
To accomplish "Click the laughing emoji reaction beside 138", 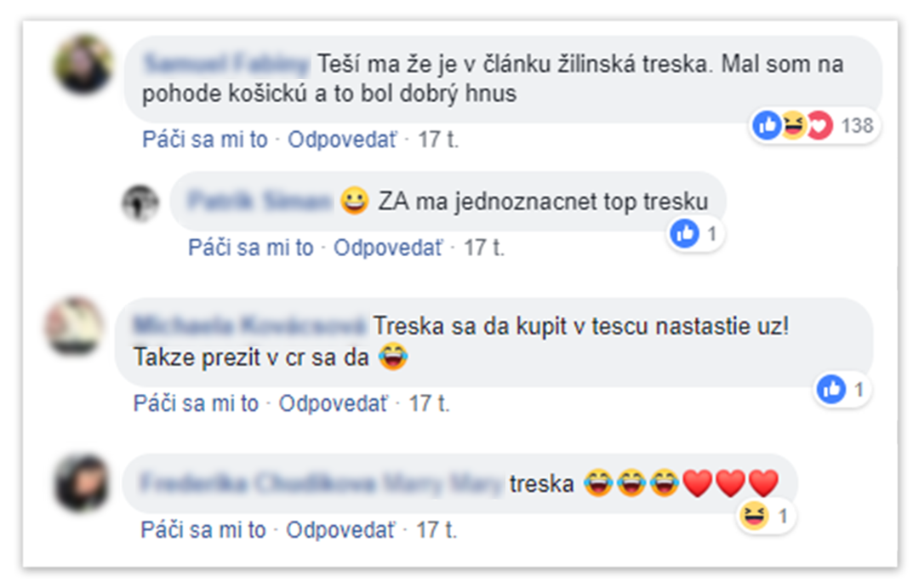I will coord(794,125).
